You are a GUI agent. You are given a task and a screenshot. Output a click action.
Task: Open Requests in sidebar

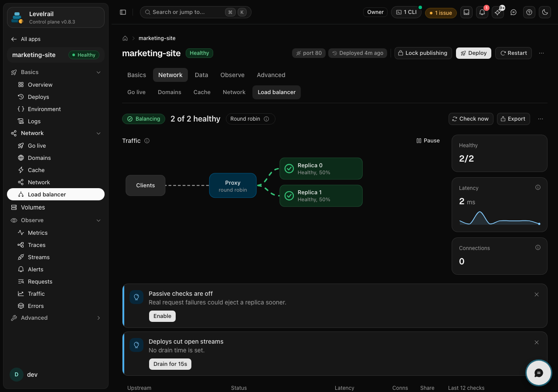[x=56, y=281]
